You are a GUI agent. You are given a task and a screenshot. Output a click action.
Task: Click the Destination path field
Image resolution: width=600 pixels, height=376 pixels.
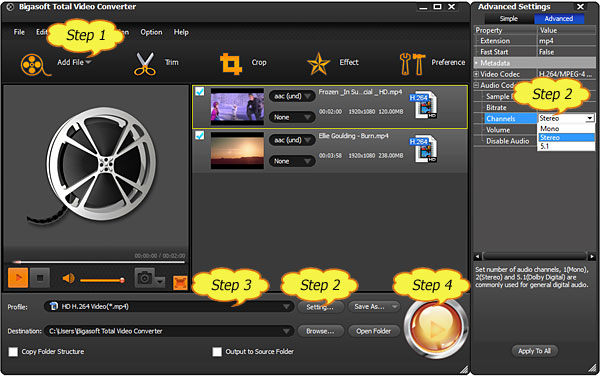[169, 331]
